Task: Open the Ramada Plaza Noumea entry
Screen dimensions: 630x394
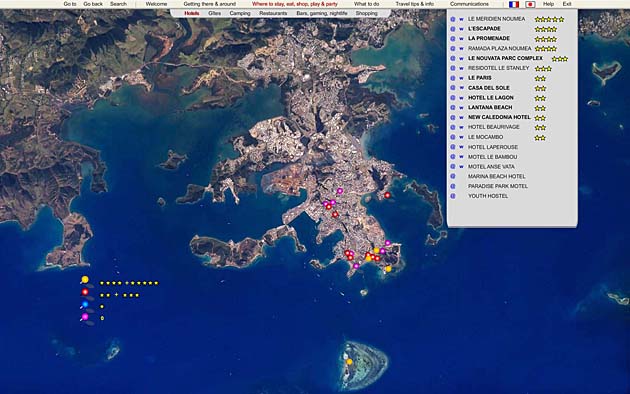Action: (499, 48)
